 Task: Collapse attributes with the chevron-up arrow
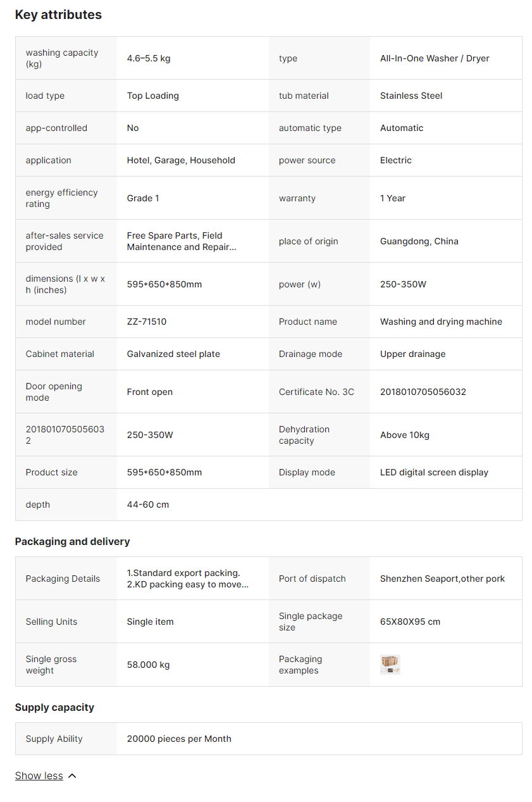[72, 776]
